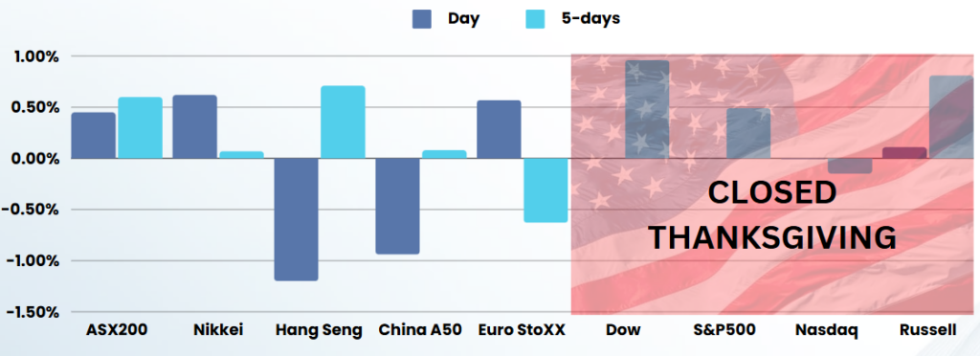Click the Dow Day bar
Screen dimensions: 980x356
(x=647, y=109)
